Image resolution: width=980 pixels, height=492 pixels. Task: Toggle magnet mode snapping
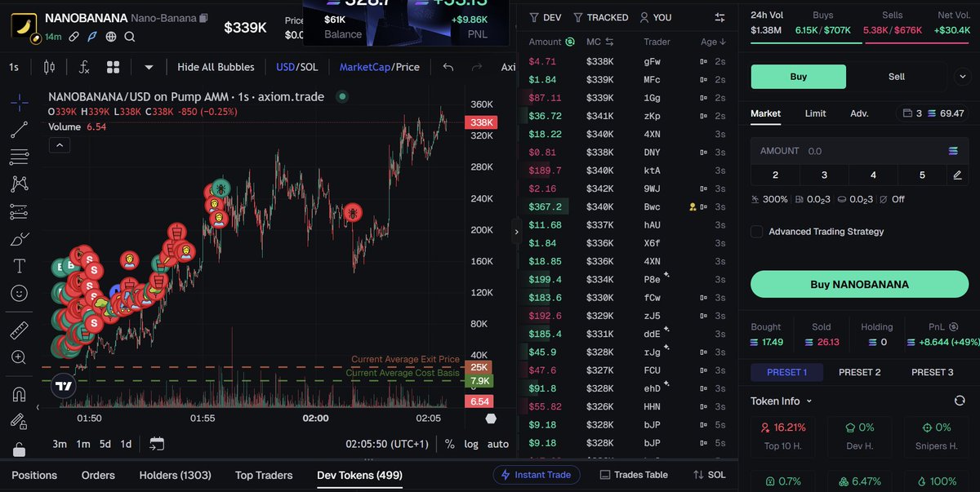coord(20,394)
